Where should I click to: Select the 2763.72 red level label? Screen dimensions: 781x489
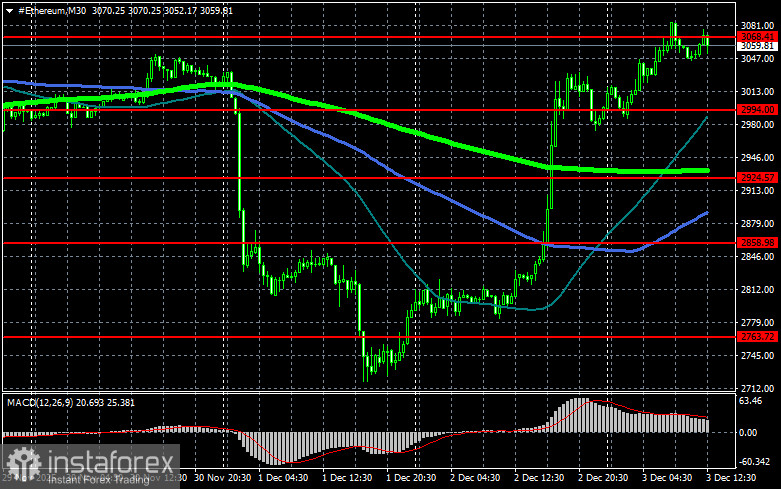click(x=758, y=337)
